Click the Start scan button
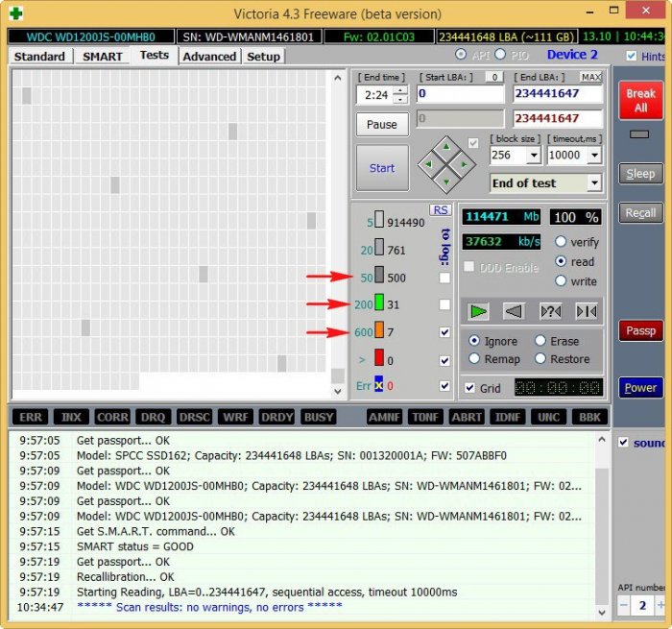Viewport: 672px width, 629px height. point(382,168)
